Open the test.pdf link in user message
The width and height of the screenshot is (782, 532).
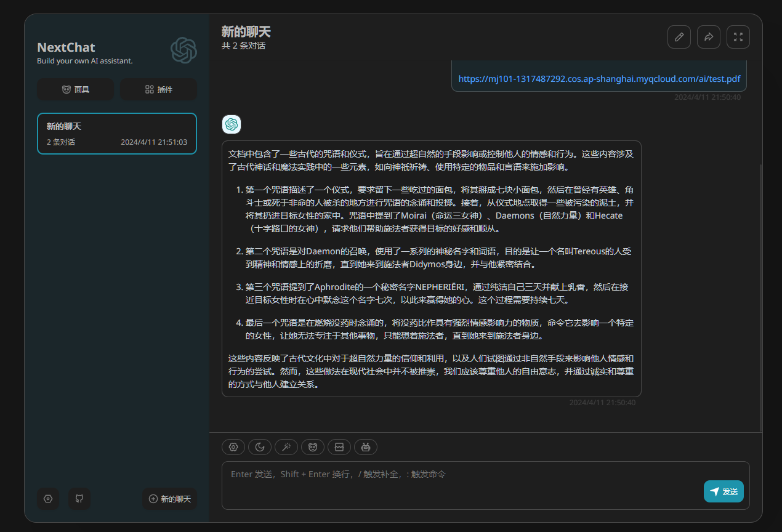click(599, 79)
